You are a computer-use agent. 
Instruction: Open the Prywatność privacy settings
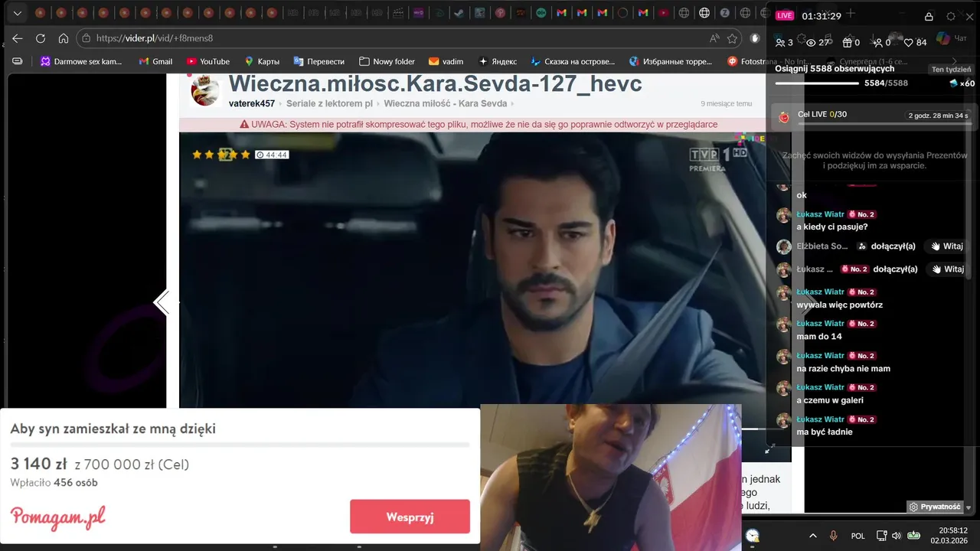934,507
